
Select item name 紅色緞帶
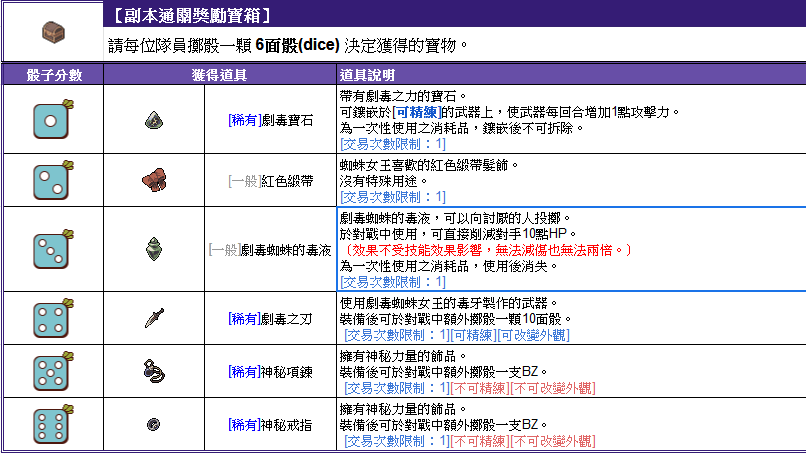point(287,181)
